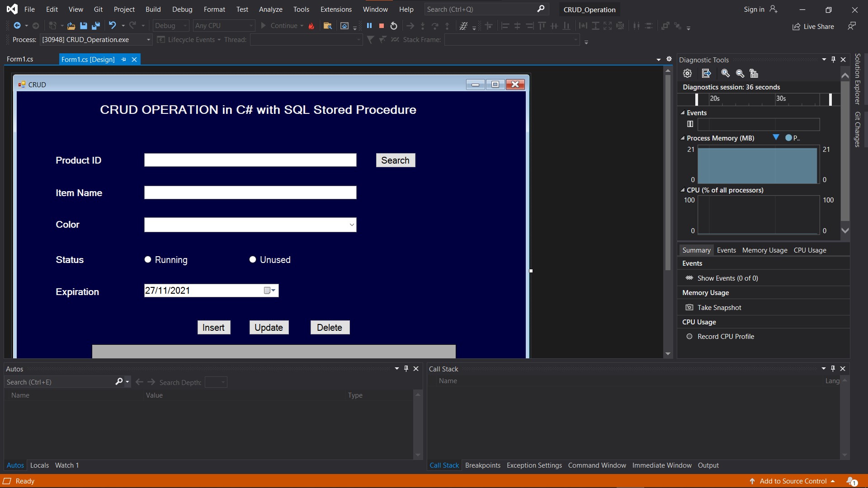Click the Search button beside Product ID
Image resolution: width=868 pixels, height=488 pixels.
point(395,160)
